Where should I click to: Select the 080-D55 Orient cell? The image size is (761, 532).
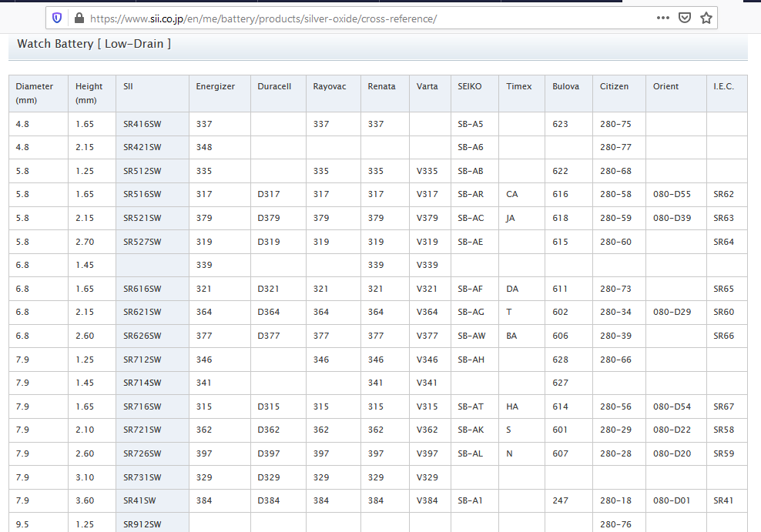click(x=672, y=194)
